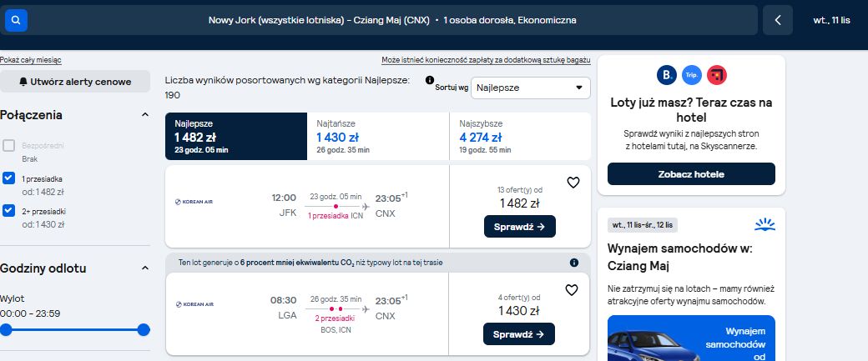Uncheck the 2+ przesiadki checkbox
The image size is (868, 361).
tap(9, 211)
